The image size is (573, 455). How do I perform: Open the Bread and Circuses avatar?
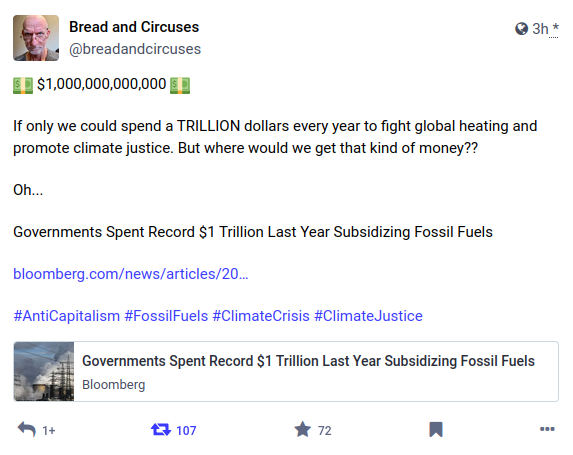(x=36, y=38)
